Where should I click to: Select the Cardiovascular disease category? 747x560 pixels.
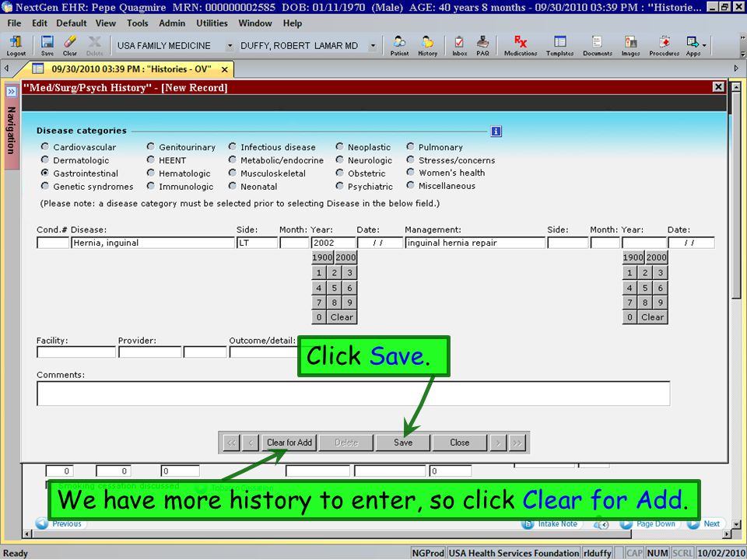(x=45, y=147)
